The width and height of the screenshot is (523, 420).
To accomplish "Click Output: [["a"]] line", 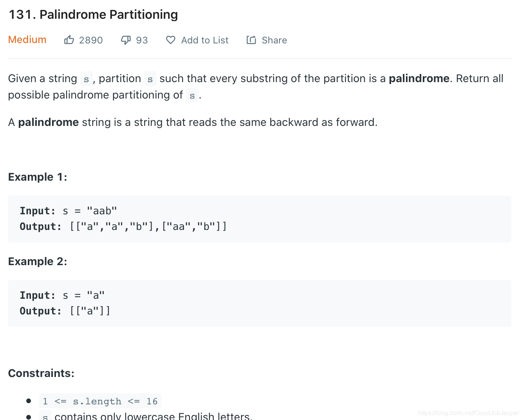I will click(65, 311).
